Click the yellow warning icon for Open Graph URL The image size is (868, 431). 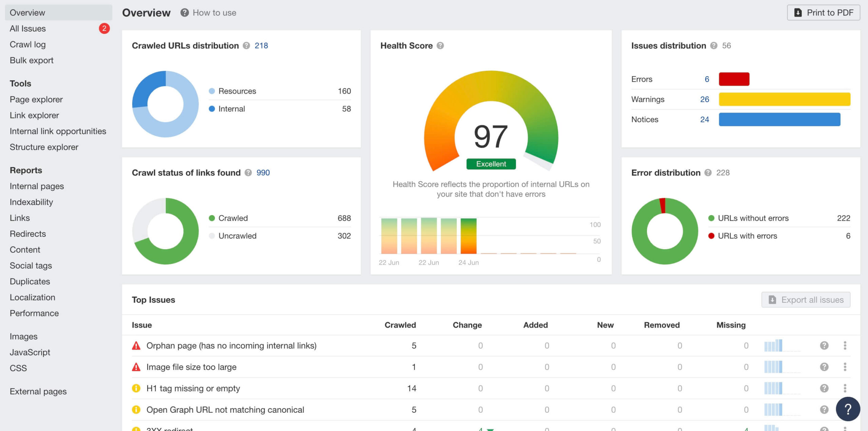click(x=136, y=410)
